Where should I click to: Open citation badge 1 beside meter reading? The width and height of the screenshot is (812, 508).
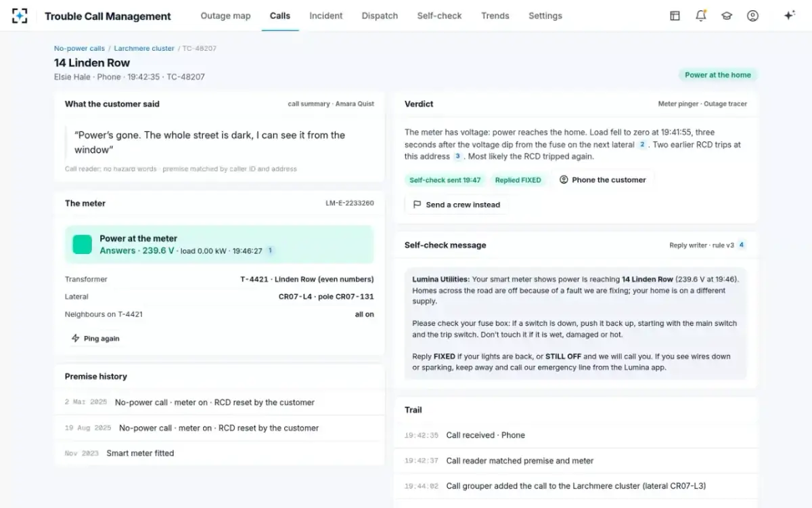[270, 251]
